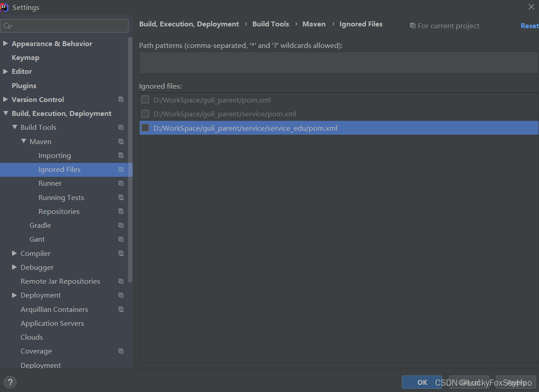
Task: Check the service_edu/pom.xml checkbox
Action: click(145, 128)
